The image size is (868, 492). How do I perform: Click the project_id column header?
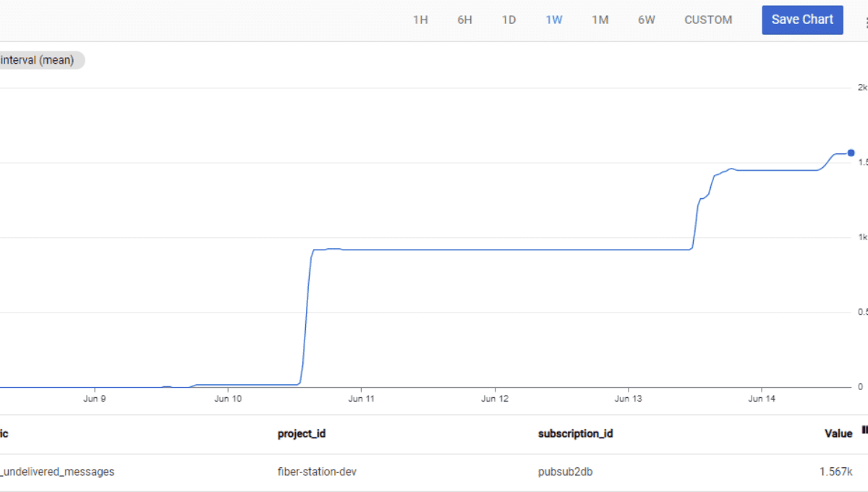click(x=302, y=433)
